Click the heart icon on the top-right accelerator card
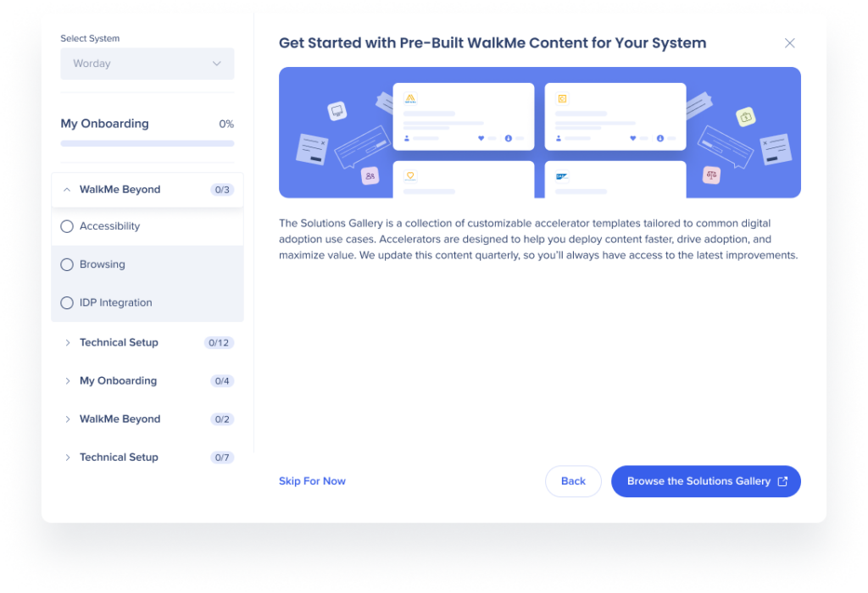Image resolution: width=868 pixels, height=593 pixels. tap(632, 138)
